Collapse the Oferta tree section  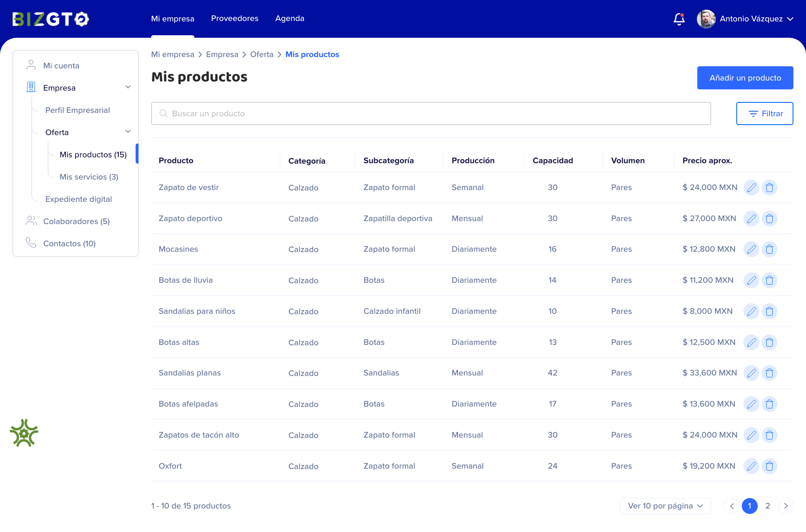[128, 131]
